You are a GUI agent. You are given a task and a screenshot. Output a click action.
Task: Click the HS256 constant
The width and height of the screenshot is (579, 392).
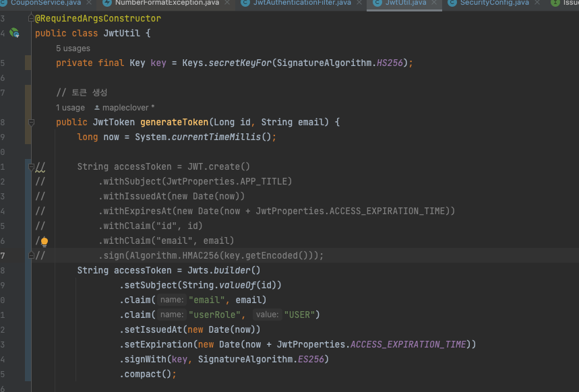pos(390,63)
